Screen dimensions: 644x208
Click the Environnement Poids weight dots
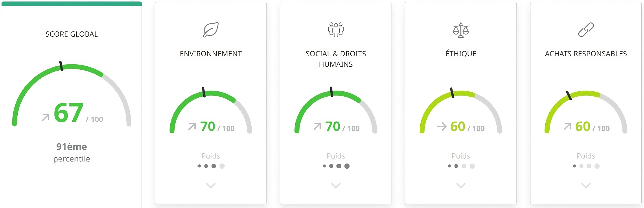211,166
